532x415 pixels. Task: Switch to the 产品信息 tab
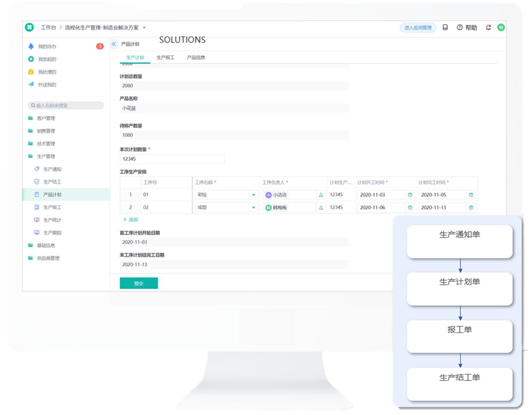pyautogui.click(x=196, y=57)
